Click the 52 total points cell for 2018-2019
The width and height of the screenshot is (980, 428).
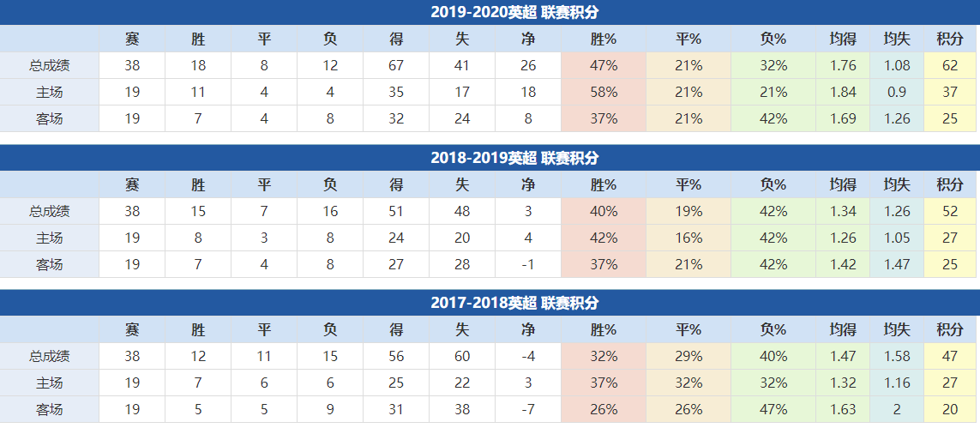coord(949,211)
